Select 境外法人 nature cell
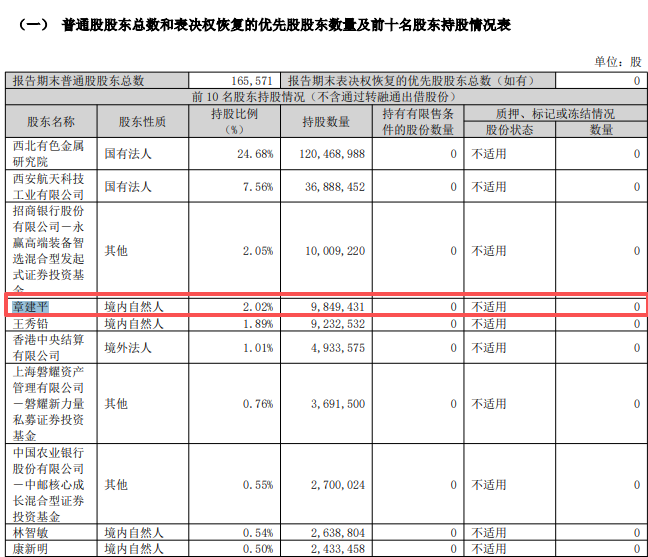The image size is (648, 557). tap(128, 348)
